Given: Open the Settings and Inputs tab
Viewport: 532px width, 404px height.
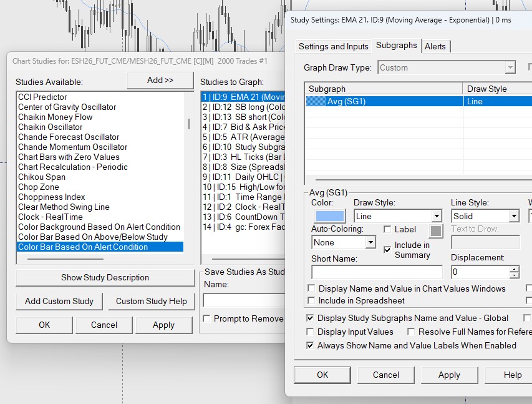Looking at the screenshot, I should (x=334, y=46).
